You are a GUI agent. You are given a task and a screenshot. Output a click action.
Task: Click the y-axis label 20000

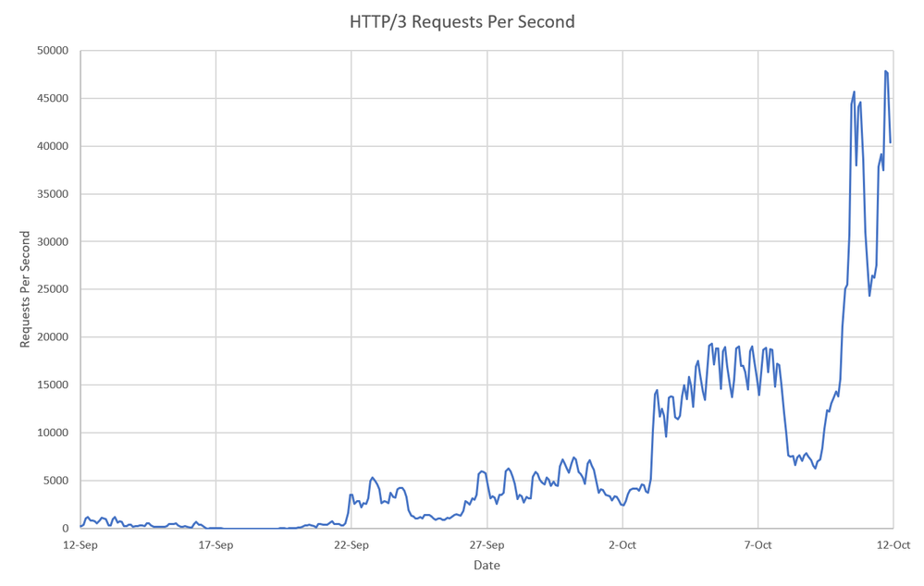coord(53,336)
